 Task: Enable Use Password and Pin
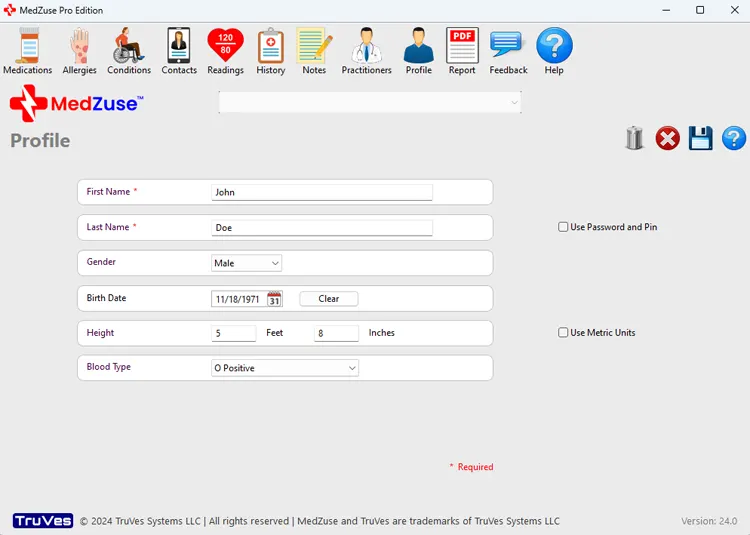tap(564, 227)
